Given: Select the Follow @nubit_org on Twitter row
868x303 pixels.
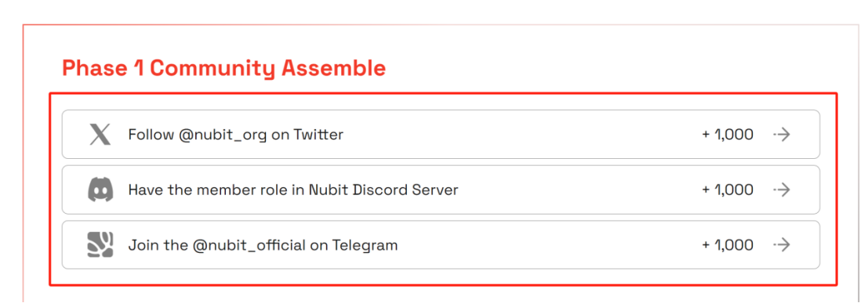Looking at the screenshot, I should coord(441,135).
